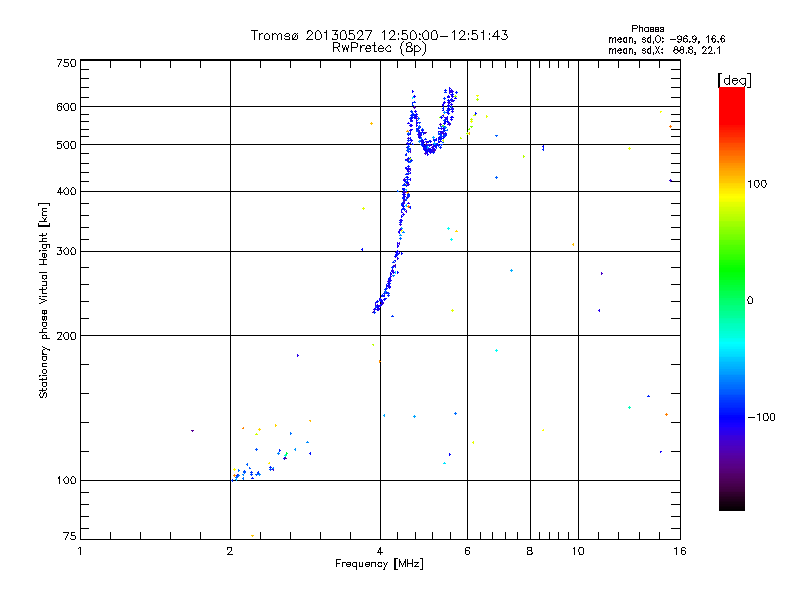Click x-axis tick label '8'
Screen dimensions: 800x600
point(530,551)
